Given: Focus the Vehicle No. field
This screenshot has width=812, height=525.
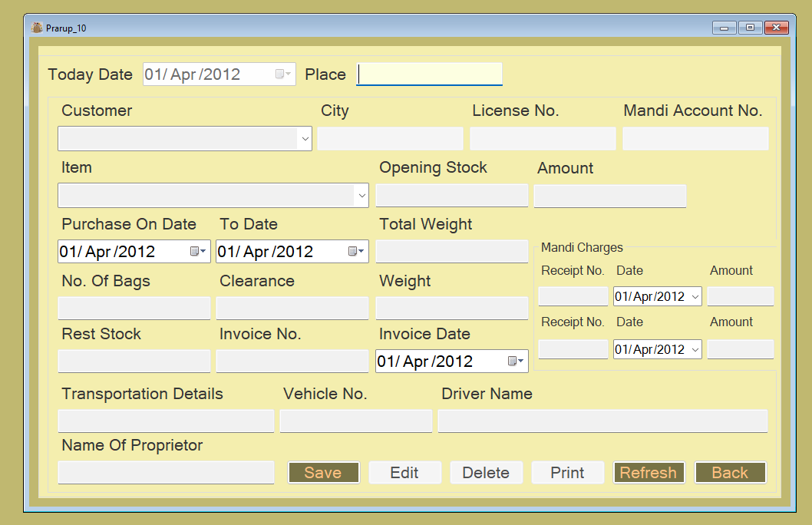Looking at the screenshot, I should coord(356,421).
